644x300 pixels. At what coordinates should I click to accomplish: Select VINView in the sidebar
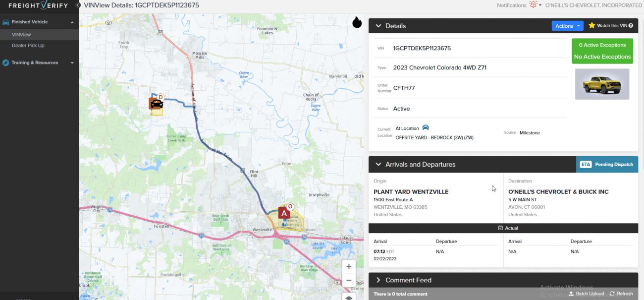tap(21, 35)
